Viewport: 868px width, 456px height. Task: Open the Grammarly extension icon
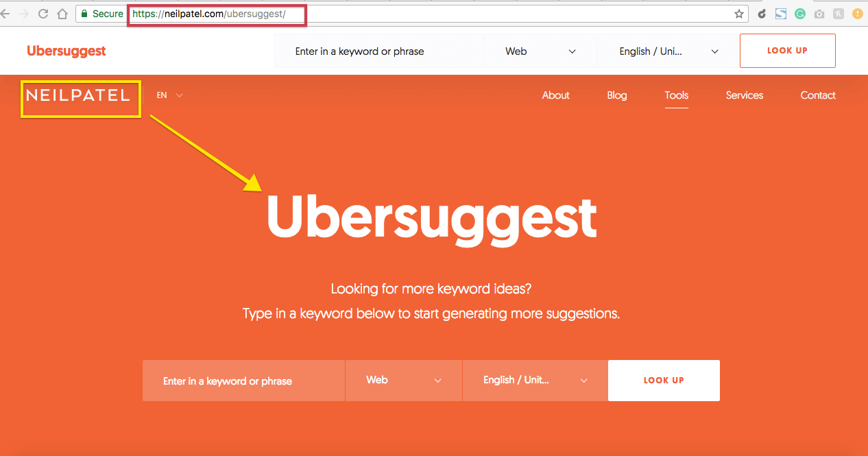(800, 14)
